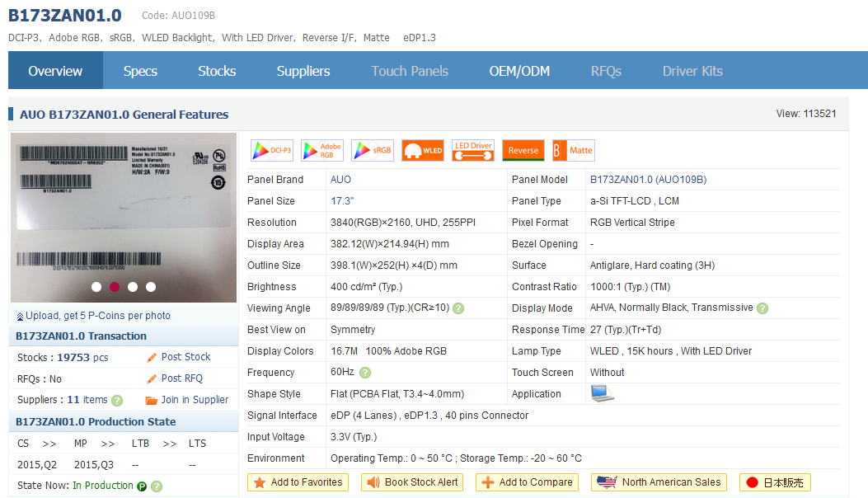This screenshot has width=868, height=498.
Task: Click the 3.3V (Typ.) input voltage value
Action: pos(354,437)
